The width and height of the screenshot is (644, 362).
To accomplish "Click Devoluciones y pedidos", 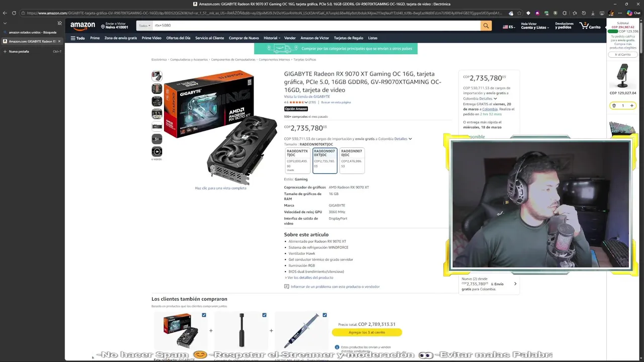I will coord(564,26).
